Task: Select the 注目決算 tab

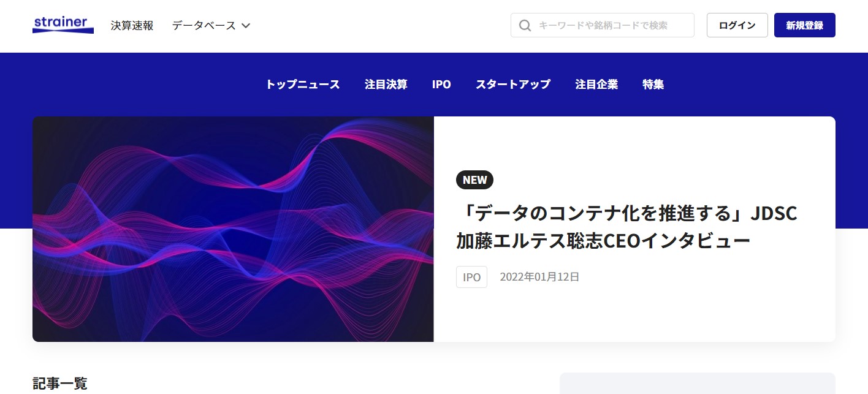Action: click(386, 85)
